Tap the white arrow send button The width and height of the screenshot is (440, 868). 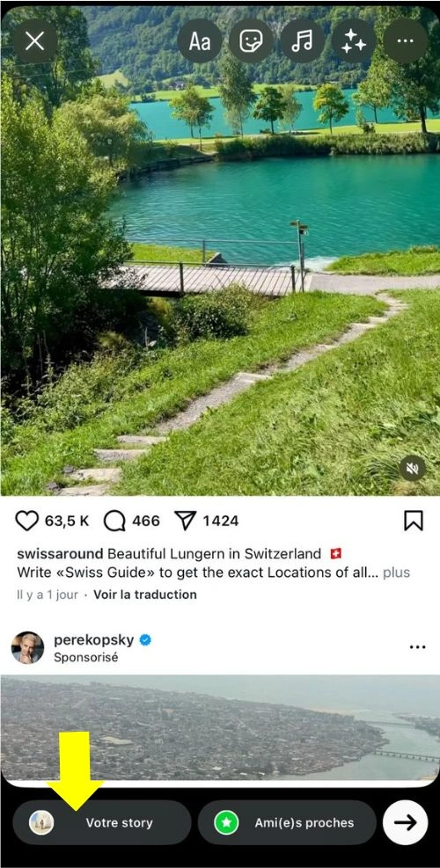[405, 822]
